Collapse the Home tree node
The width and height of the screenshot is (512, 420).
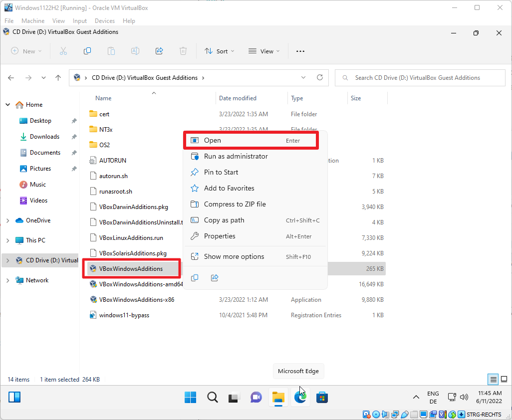pos(8,105)
